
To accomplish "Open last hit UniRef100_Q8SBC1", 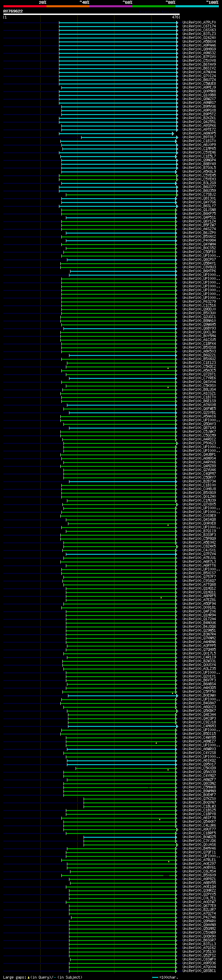I will pos(199,971).
